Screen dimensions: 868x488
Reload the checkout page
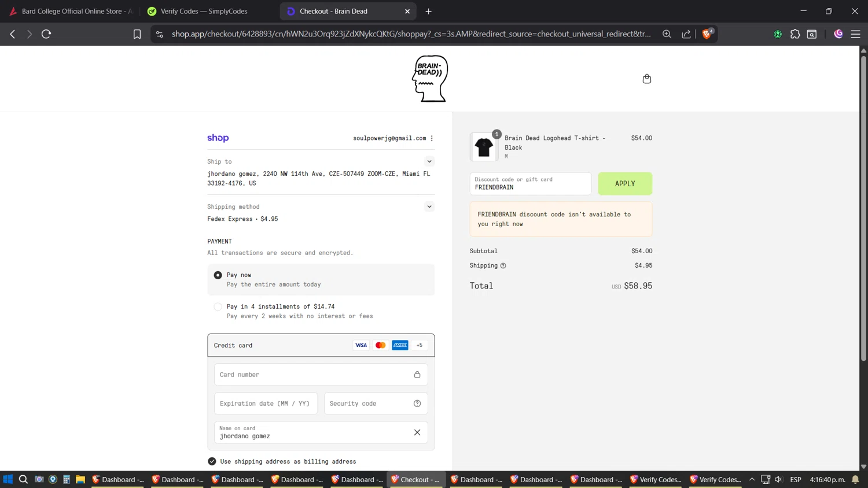click(x=46, y=34)
